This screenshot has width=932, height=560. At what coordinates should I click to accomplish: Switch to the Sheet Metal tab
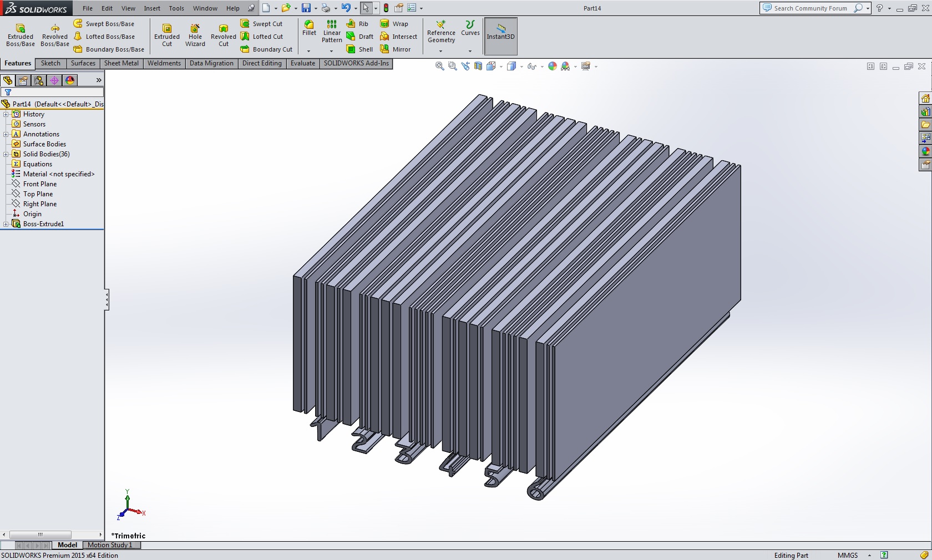[121, 63]
